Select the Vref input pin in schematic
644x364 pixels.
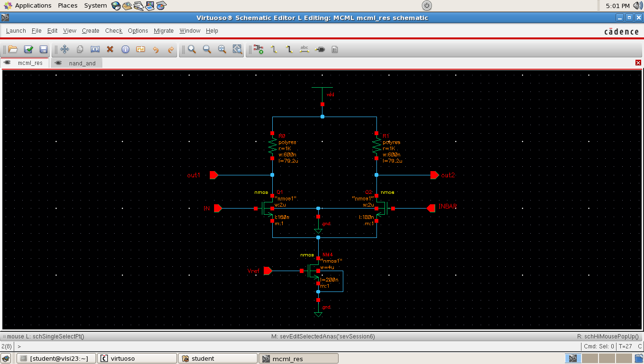point(268,271)
